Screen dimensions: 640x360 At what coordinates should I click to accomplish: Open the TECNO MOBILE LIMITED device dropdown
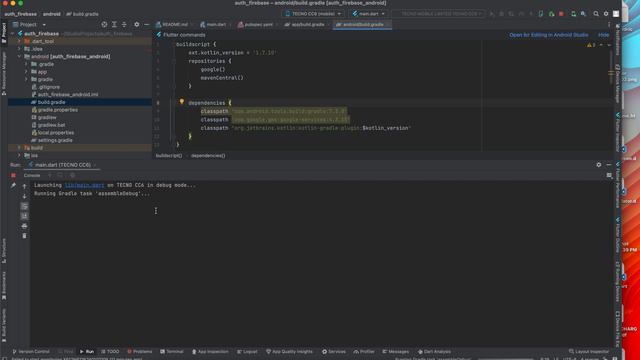[x=439, y=14]
